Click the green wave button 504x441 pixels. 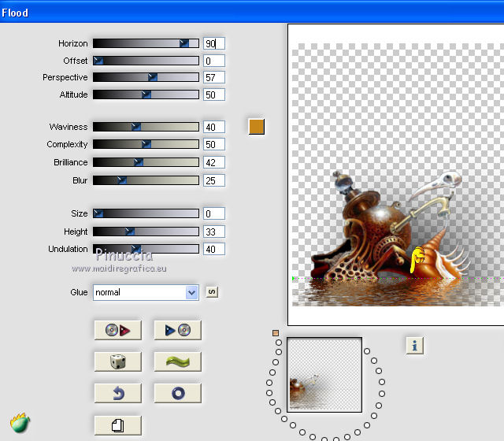178,361
